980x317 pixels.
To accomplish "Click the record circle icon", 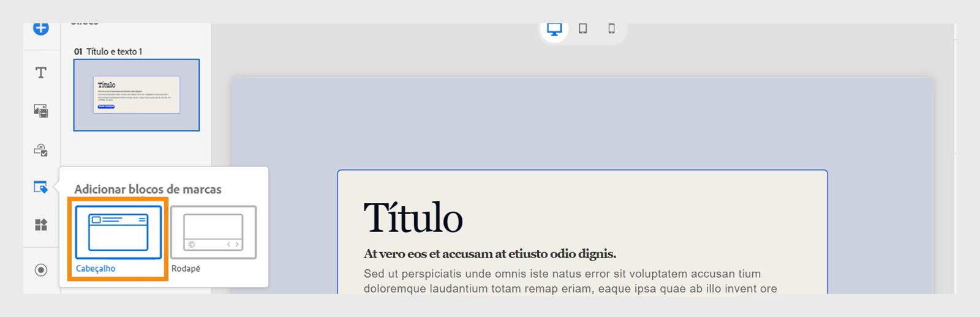I will (x=41, y=270).
